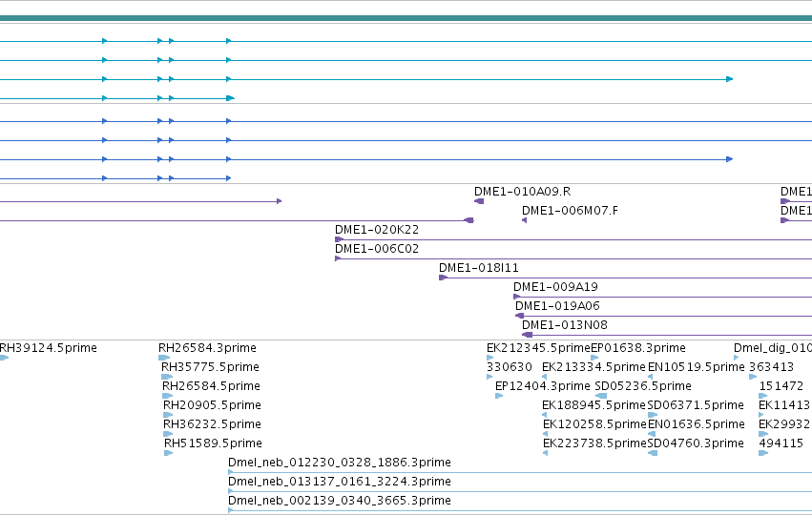Select the DME1-018I11 clone

tap(478, 268)
